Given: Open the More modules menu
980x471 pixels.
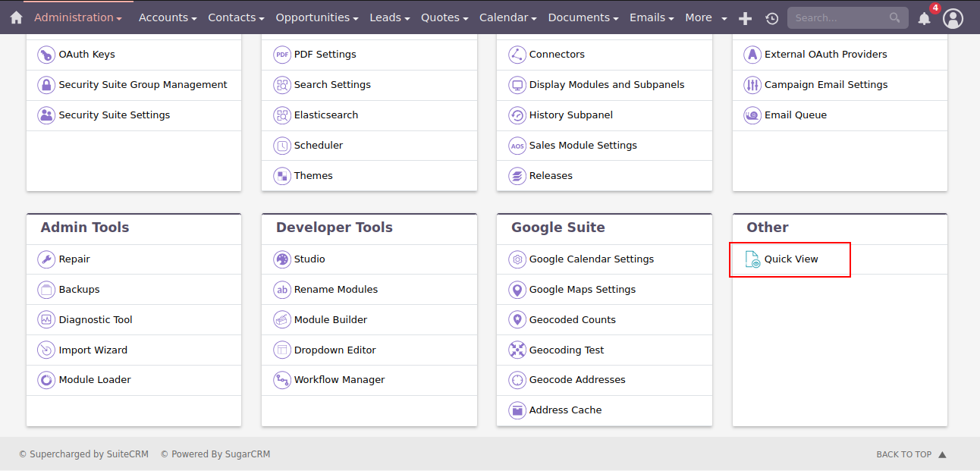Looking at the screenshot, I should [x=706, y=17].
